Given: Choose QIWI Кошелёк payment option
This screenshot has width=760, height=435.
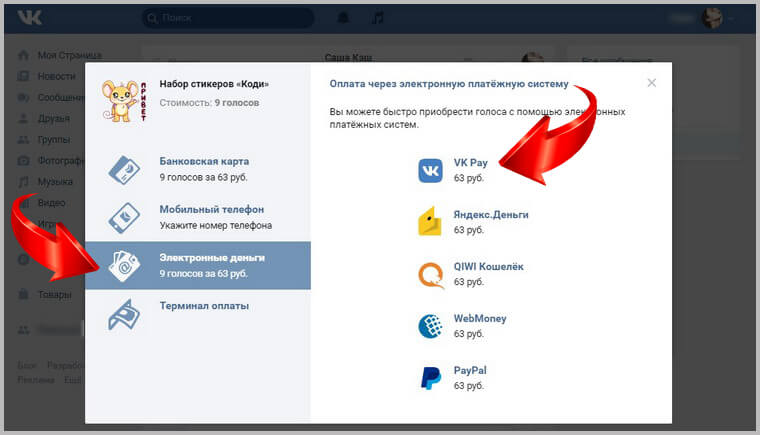Looking at the screenshot, I should [471, 274].
